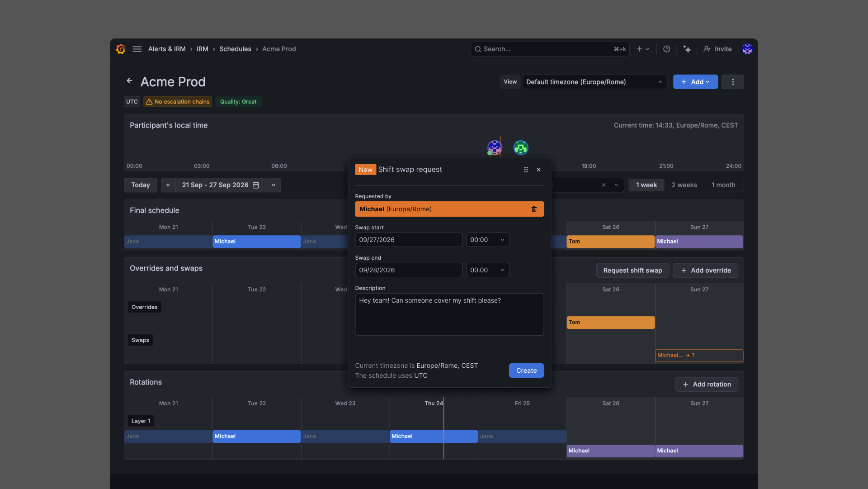
Task: Click the blue participant avatar on timeline
Action: (x=495, y=147)
